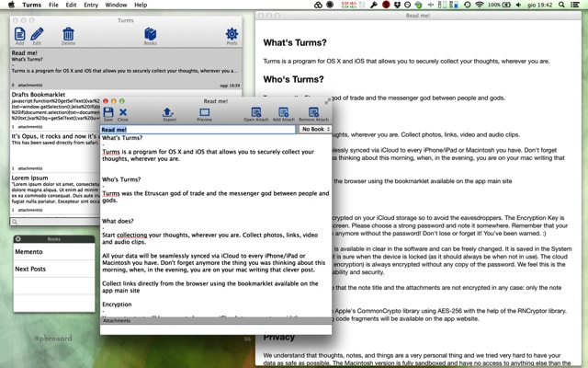Click the key icon in menu bar
This screenshot has width=588, height=368.
click(x=374, y=5)
